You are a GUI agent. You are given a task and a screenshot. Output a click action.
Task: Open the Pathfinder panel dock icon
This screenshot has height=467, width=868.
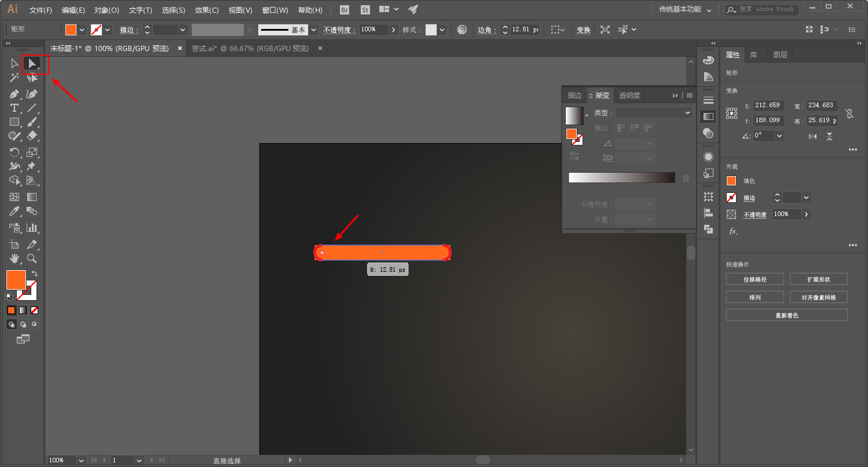[708, 229]
